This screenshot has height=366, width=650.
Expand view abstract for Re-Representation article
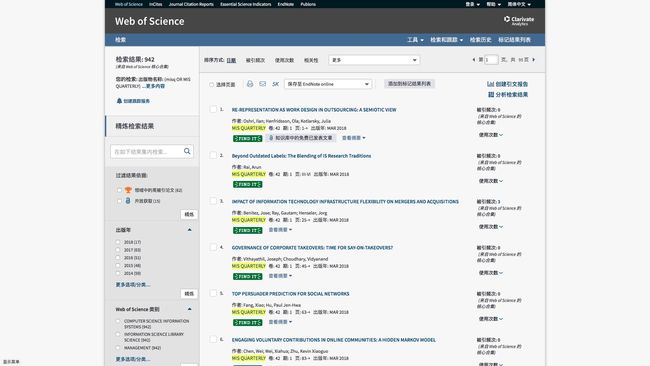(x=354, y=138)
